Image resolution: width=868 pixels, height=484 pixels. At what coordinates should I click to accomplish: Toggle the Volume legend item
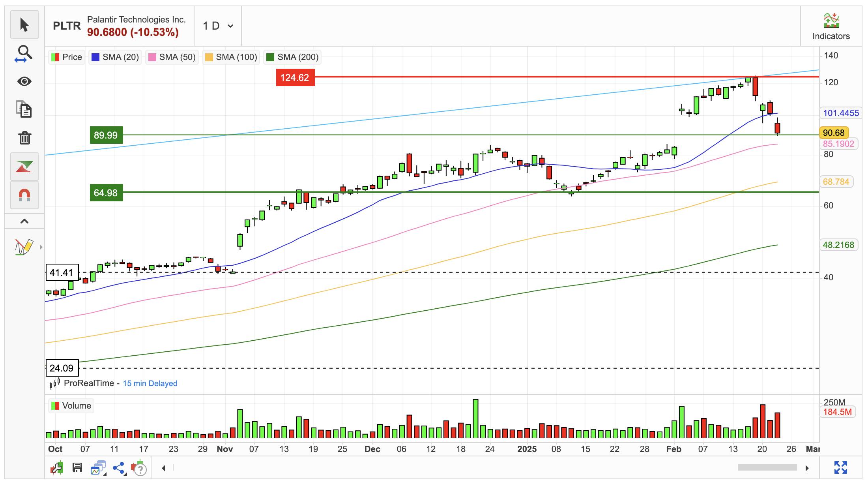point(71,406)
